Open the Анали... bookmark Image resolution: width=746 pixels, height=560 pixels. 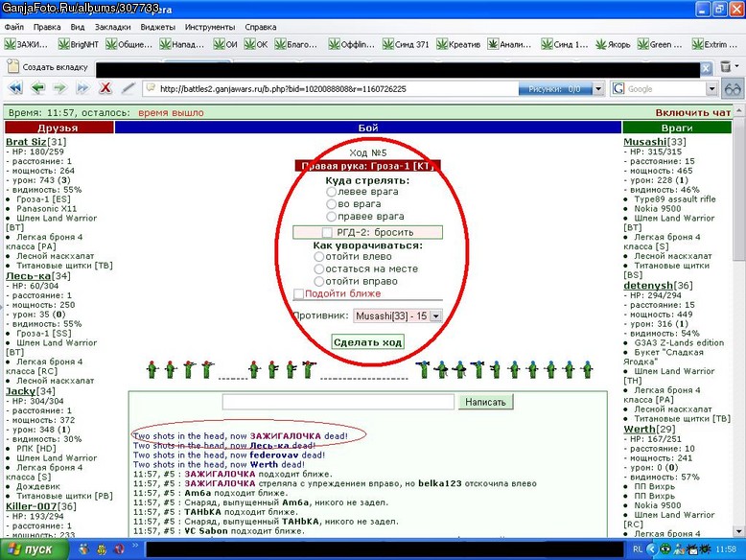click(x=509, y=44)
